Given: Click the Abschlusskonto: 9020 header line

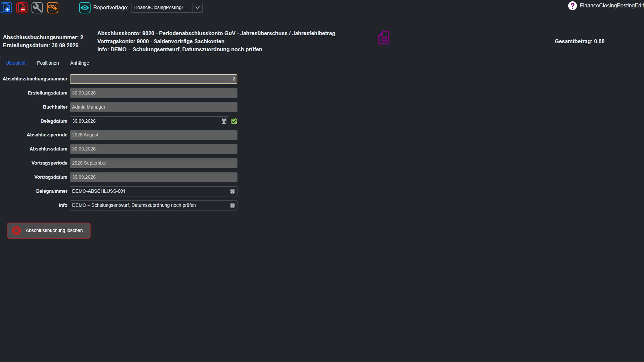Looking at the screenshot, I should click(x=216, y=34).
